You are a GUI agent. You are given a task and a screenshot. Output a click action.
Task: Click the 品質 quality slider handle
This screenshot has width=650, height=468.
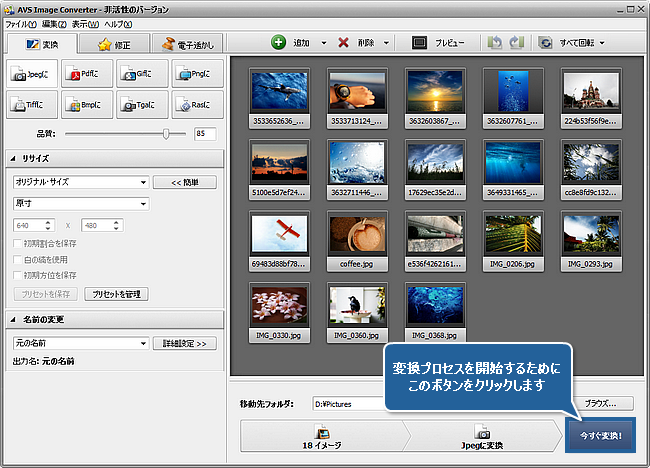click(167, 133)
